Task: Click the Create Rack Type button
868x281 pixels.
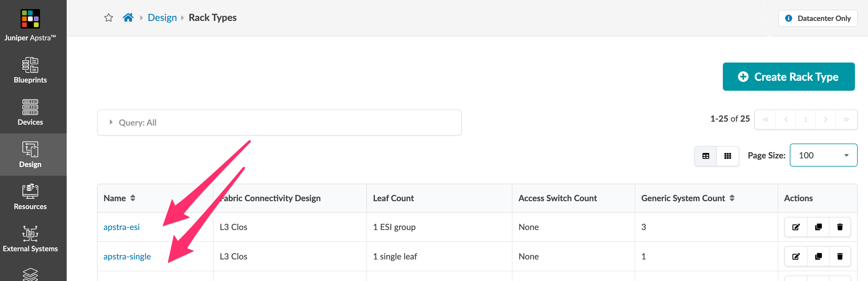Action: coord(788,76)
